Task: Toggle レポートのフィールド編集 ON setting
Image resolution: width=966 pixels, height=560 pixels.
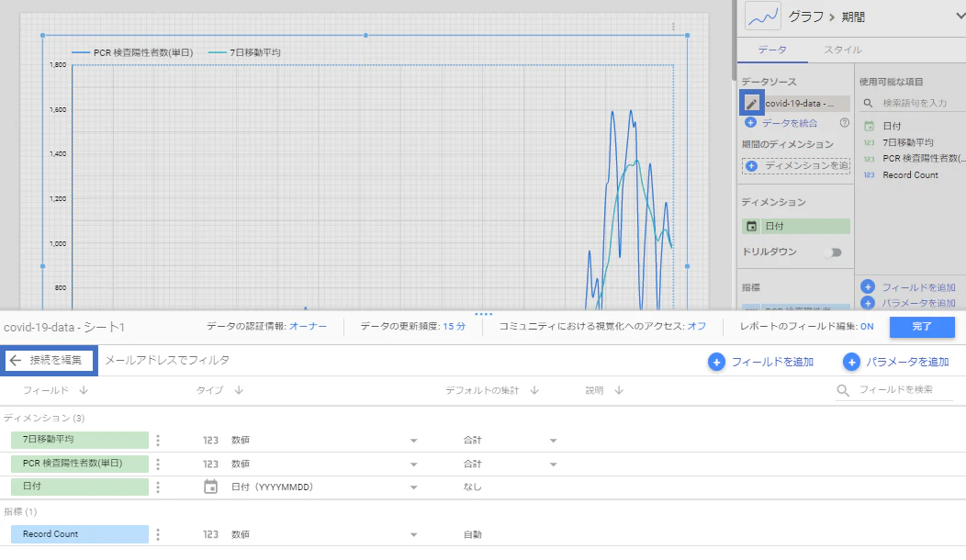Action: pos(867,327)
